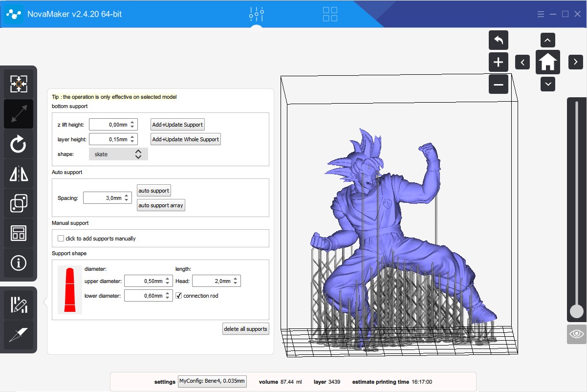This screenshot has width=587, height=392.
Task: Click Add+Update Whole Support button
Action: pos(186,139)
